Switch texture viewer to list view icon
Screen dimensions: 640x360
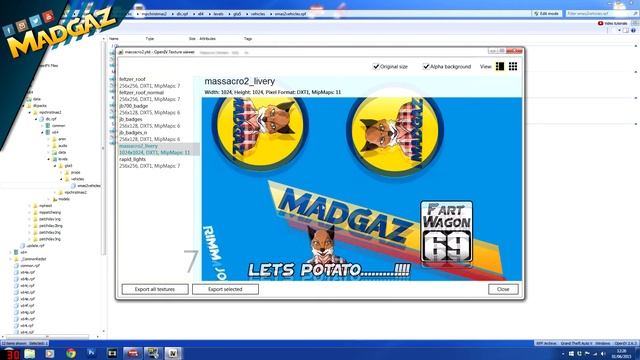[x=500, y=66]
